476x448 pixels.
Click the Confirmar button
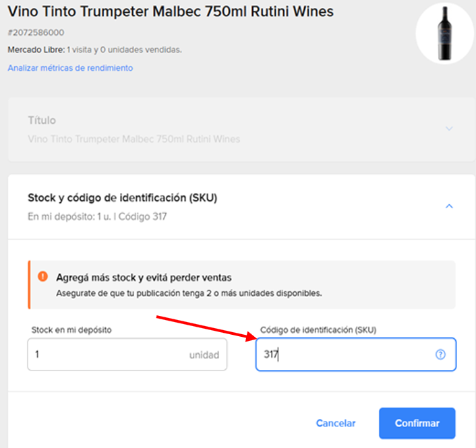click(417, 423)
